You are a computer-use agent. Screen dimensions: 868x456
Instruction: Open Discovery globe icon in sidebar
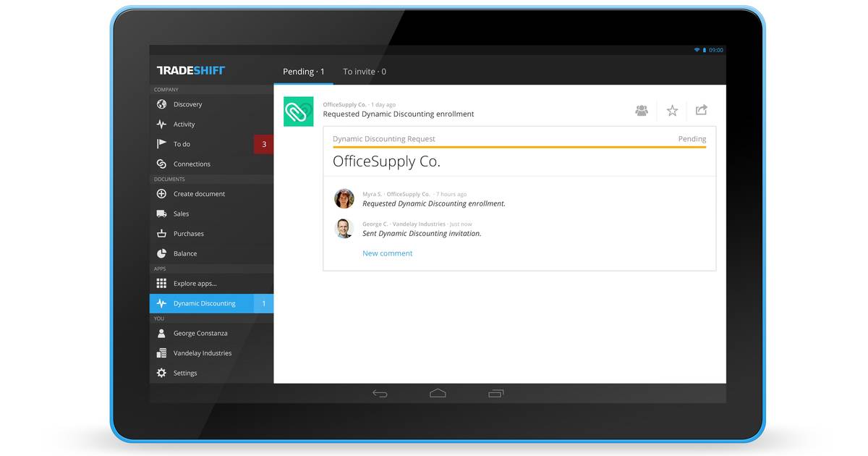pos(161,104)
